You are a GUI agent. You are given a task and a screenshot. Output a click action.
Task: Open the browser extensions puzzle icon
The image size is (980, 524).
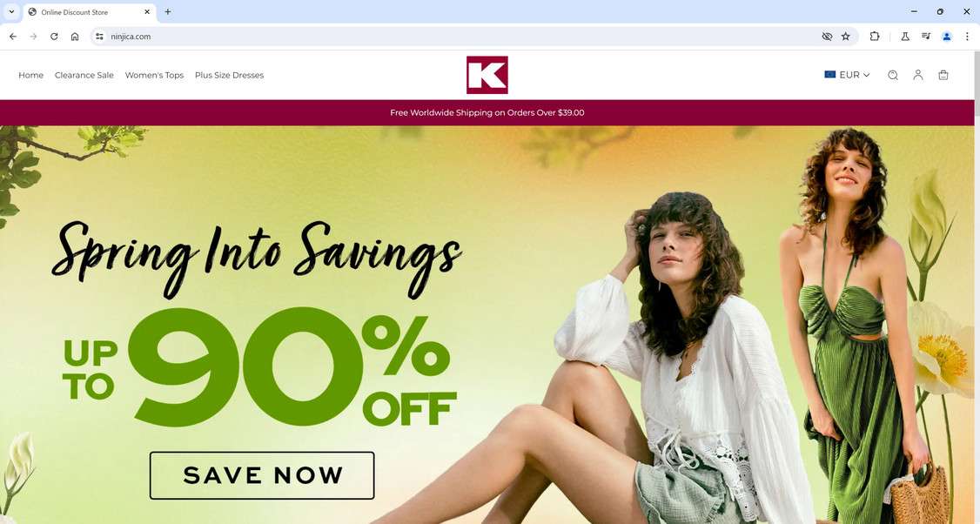875,37
